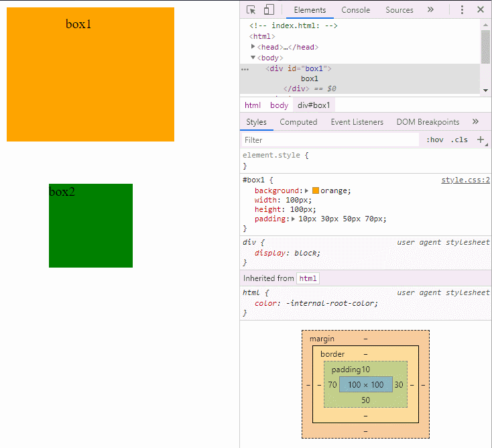Show more DevTools panels chevron
492x448 pixels.
pos(430,10)
